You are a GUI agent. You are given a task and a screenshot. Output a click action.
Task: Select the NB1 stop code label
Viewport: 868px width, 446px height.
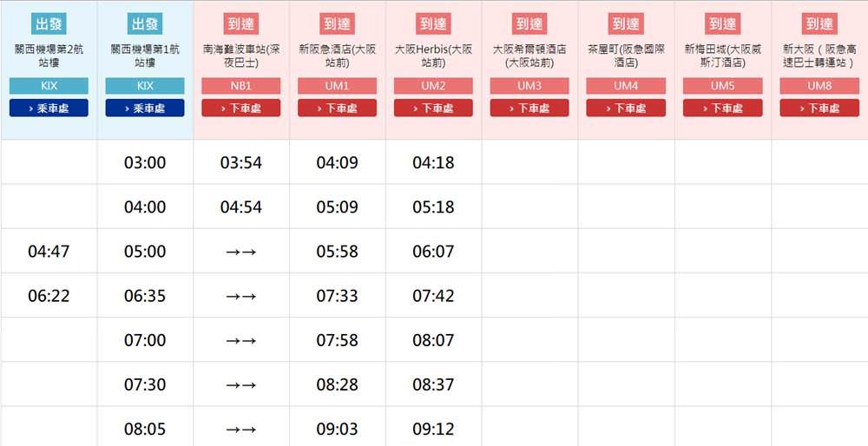(240, 86)
